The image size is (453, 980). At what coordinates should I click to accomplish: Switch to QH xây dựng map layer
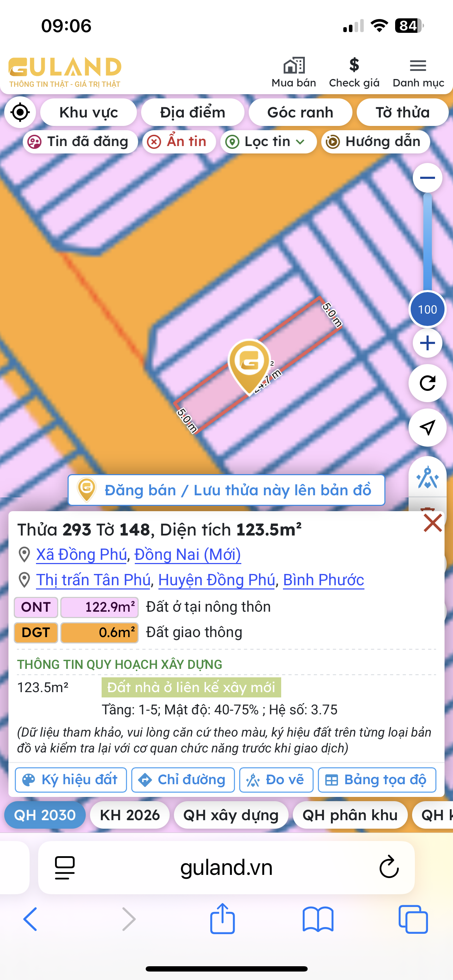click(231, 815)
